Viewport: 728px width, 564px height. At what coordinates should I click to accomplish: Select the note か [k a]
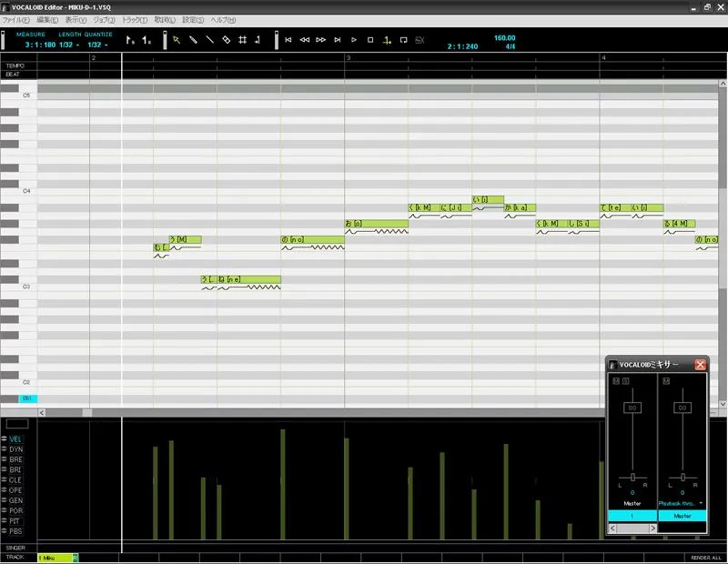pos(520,207)
